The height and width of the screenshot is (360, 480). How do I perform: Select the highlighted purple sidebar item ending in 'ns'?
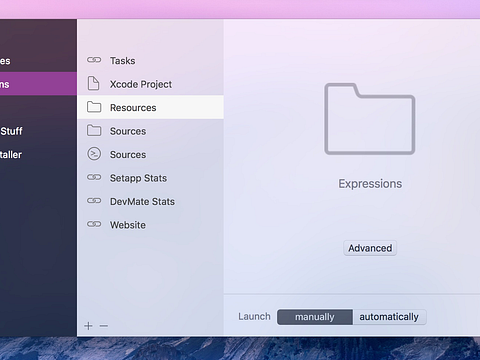click(38, 84)
